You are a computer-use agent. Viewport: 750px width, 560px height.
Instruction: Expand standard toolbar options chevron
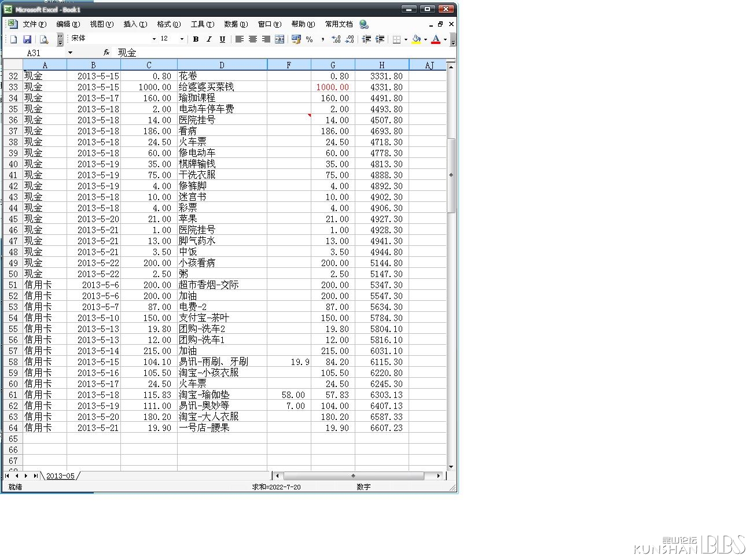[x=60, y=39]
